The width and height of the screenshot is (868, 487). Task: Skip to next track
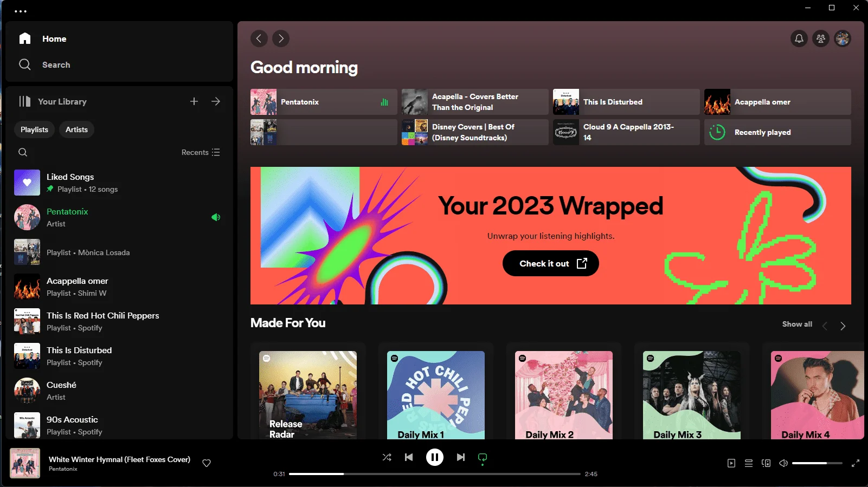[x=461, y=457]
